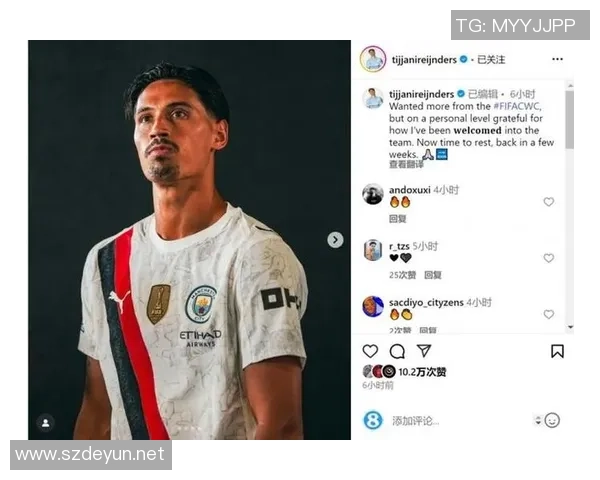This screenshot has height=480, width=600.
Task: Click 回复 under andoxuxi's comment
Action: [398, 219]
